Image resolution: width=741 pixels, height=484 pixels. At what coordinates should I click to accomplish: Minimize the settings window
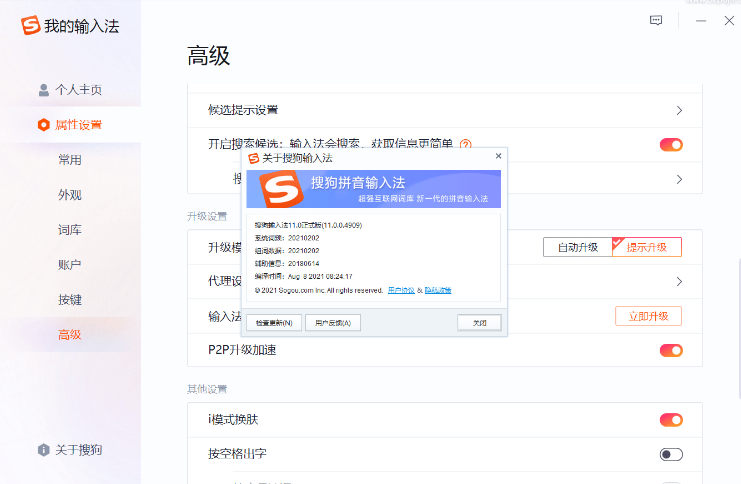point(701,21)
